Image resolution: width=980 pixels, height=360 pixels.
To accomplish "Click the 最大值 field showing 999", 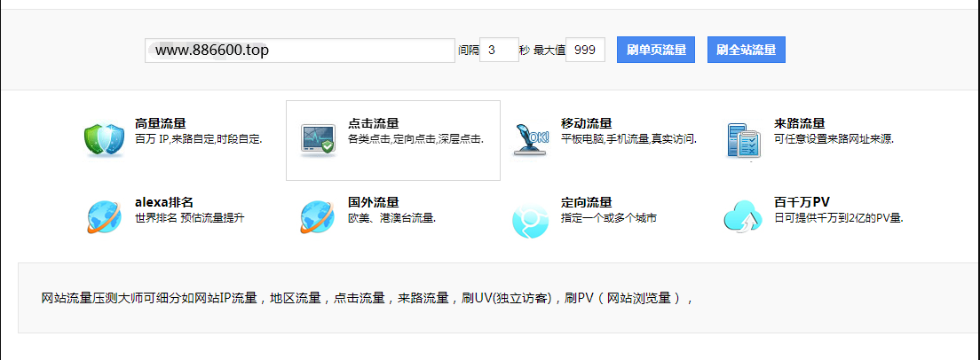I will tap(585, 50).
